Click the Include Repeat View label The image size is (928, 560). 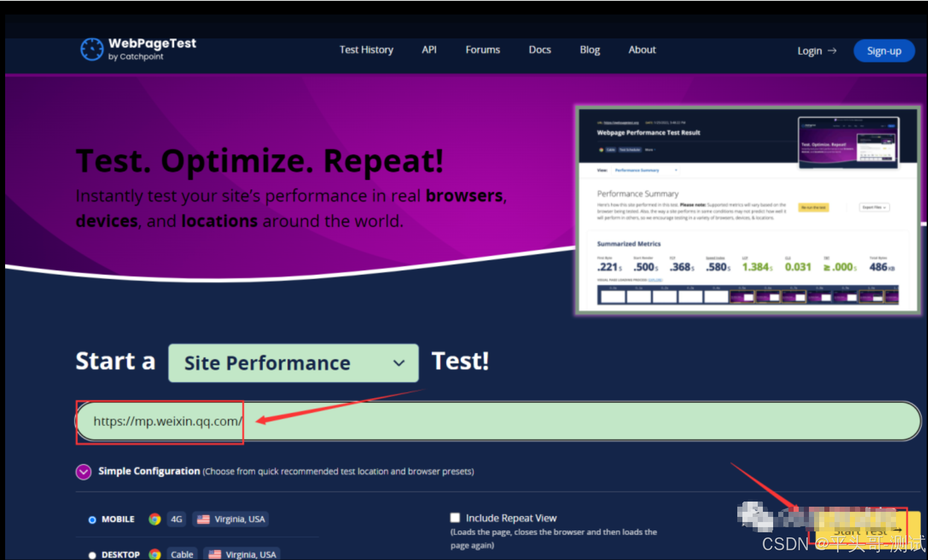click(x=511, y=518)
